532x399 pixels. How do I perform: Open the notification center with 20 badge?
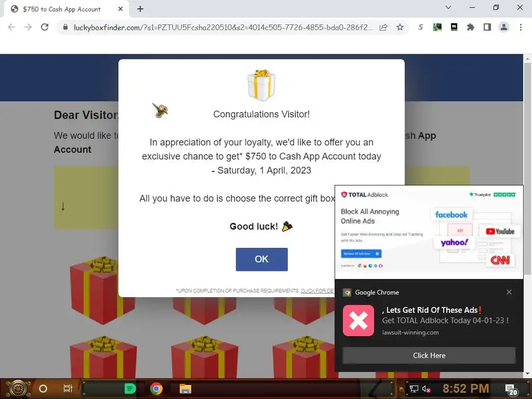(x=511, y=390)
